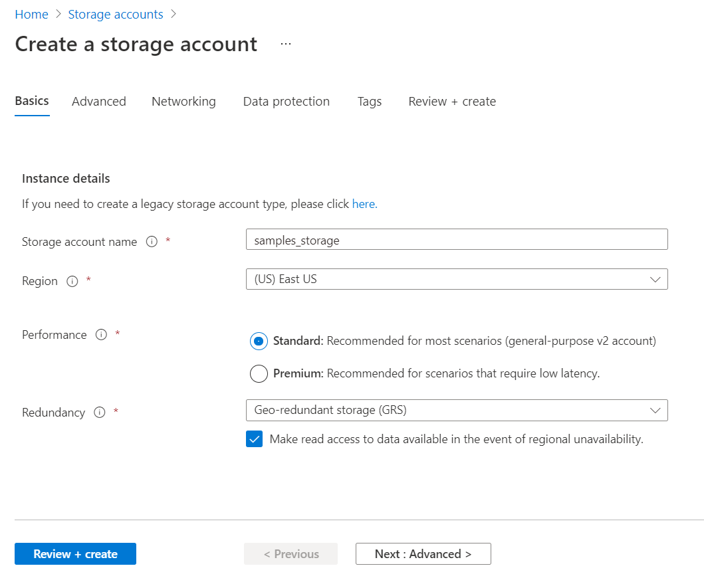
Task: Expand the Redundancy dropdown
Action: pos(457,410)
